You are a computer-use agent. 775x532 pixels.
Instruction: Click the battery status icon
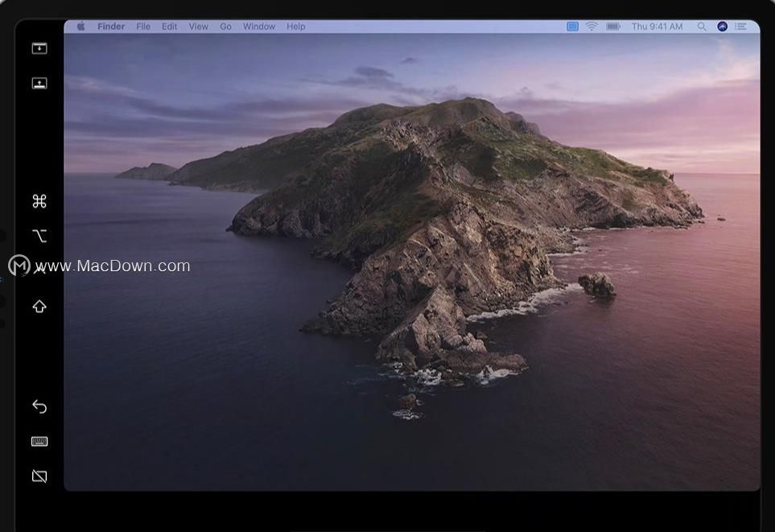pyautogui.click(x=613, y=27)
